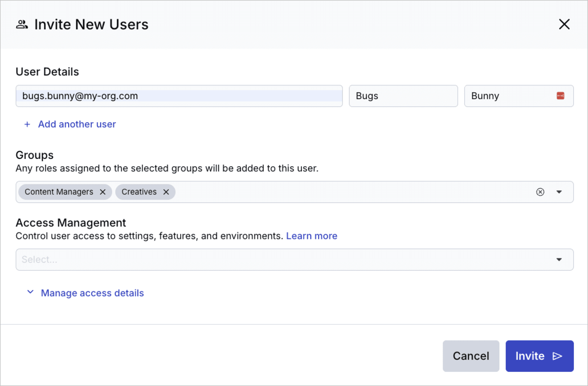Click the bugs.bunny@my-org.com email field
Viewport: 588px width, 386px height.
(x=179, y=96)
